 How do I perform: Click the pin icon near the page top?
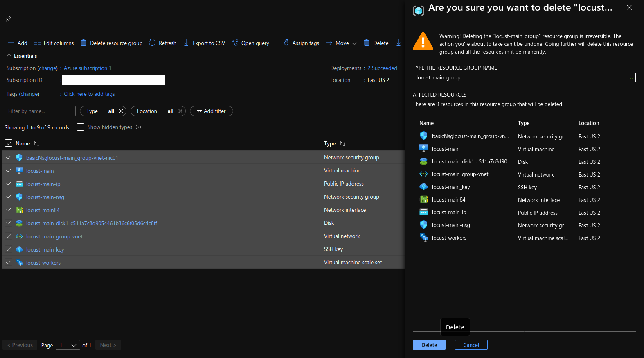[9, 19]
